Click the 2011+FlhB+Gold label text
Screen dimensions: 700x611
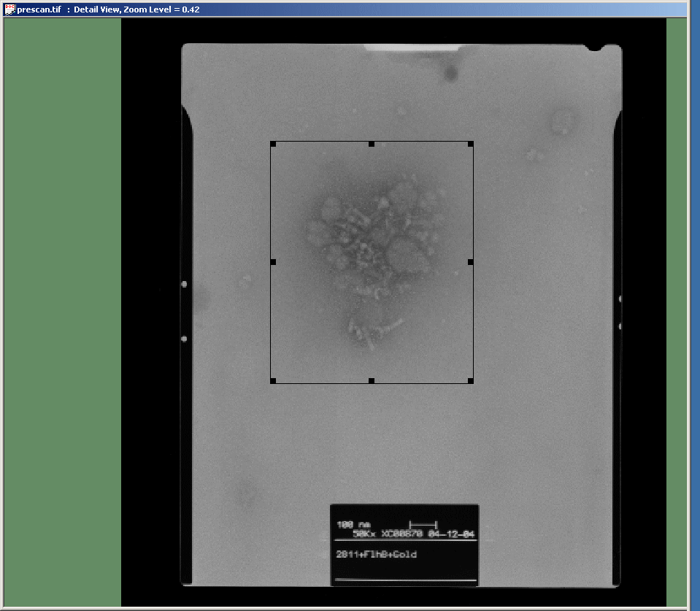click(x=375, y=554)
